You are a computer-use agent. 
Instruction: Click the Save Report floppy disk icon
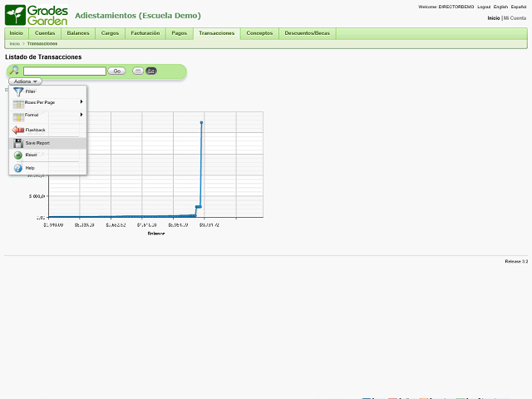click(18, 143)
